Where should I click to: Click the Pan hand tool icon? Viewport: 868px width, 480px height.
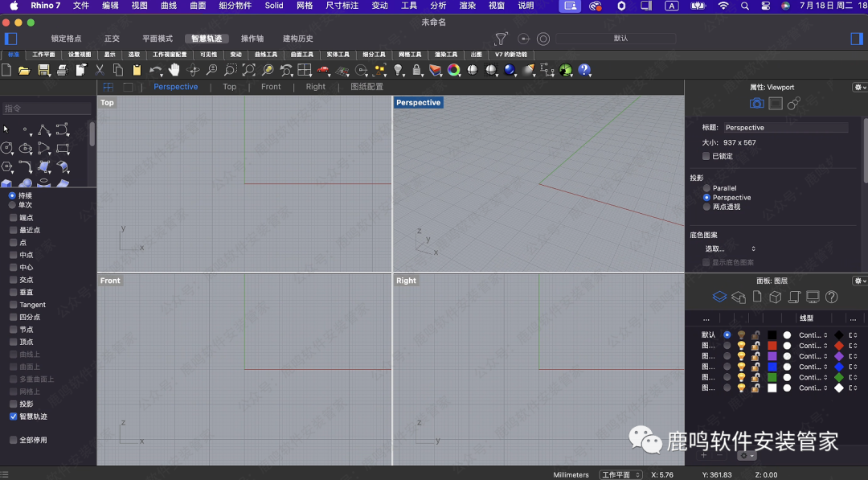point(174,71)
